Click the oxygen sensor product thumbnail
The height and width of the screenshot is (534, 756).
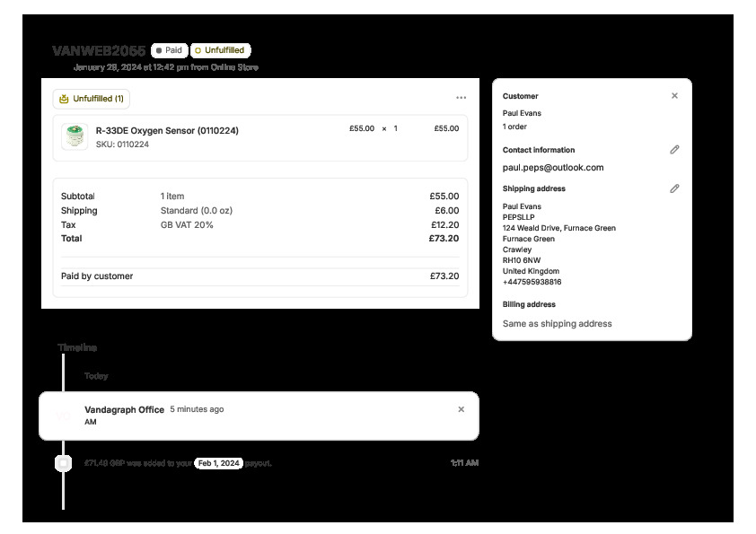click(74, 136)
